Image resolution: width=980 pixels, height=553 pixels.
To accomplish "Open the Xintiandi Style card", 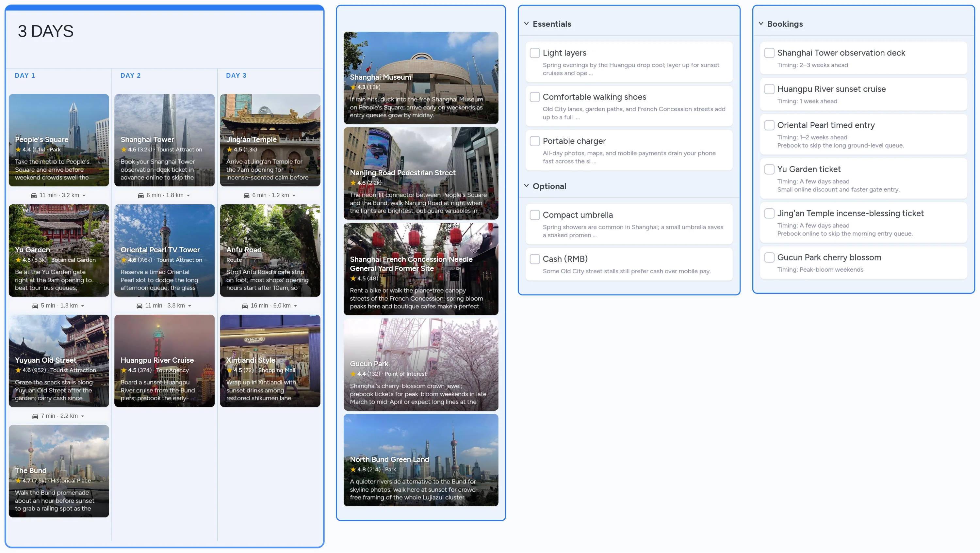I will click(270, 361).
